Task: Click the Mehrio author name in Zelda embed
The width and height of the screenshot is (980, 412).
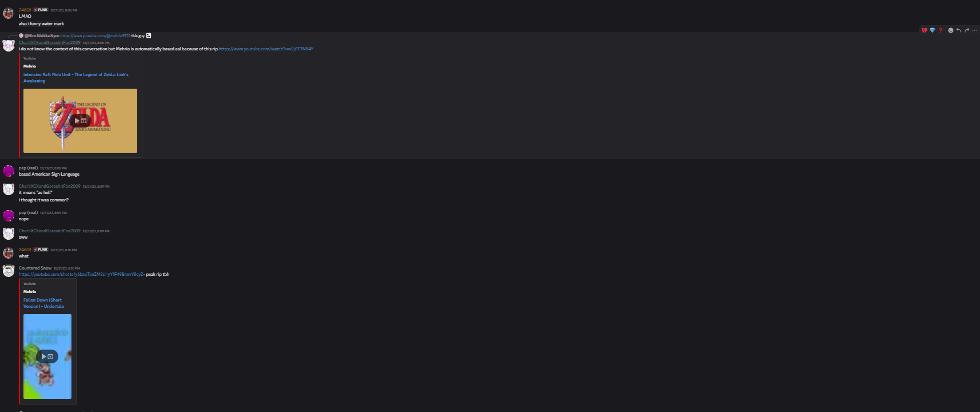Action: pos(30,66)
